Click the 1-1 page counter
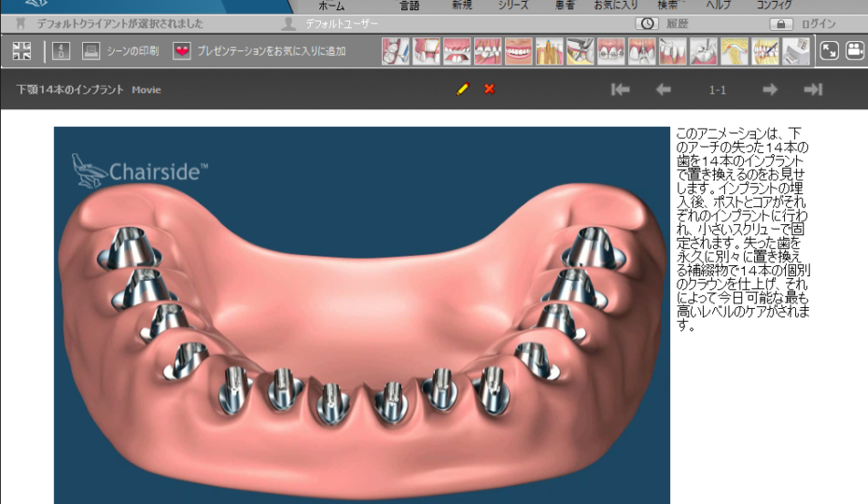This screenshot has height=504, width=868. click(718, 90)
